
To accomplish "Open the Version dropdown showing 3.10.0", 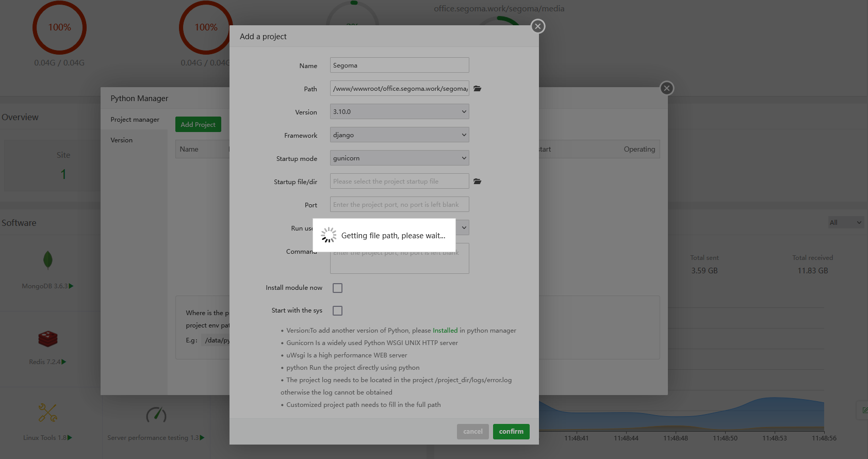I will click(x=400, y=111).
